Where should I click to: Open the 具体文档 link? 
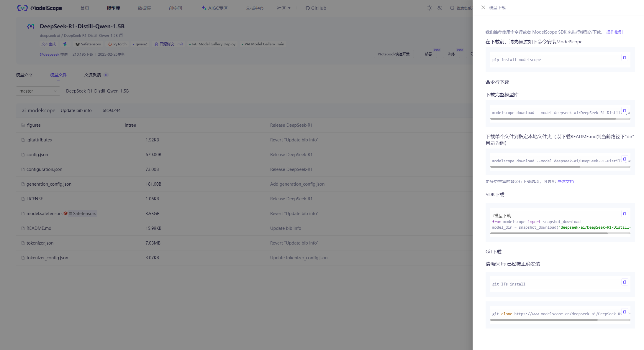pyautogui.click(x=565, y=181)
